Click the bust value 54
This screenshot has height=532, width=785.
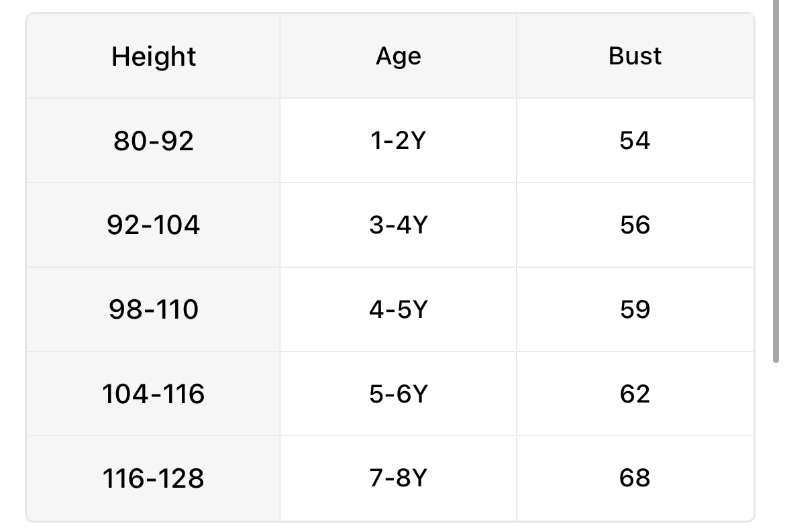pos(635,141)
